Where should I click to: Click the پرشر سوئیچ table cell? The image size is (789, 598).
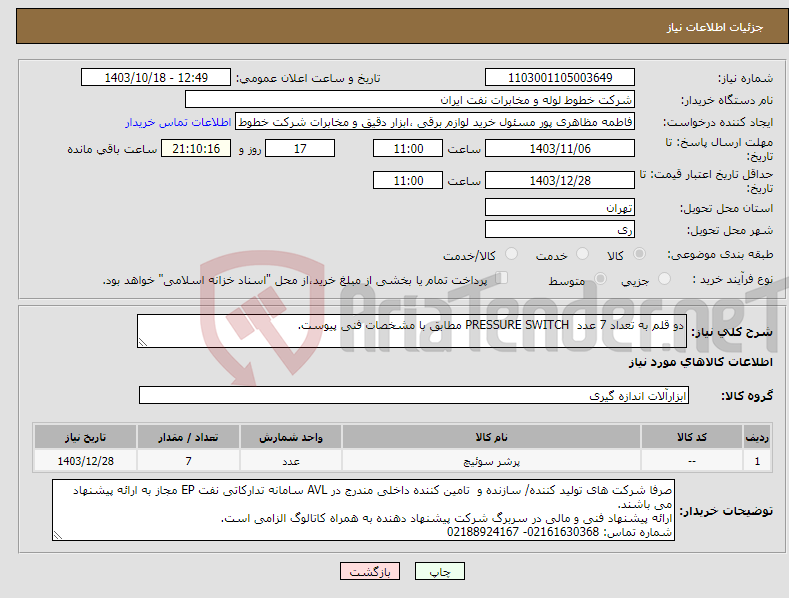pyautogui.click(x=491, y=461)
